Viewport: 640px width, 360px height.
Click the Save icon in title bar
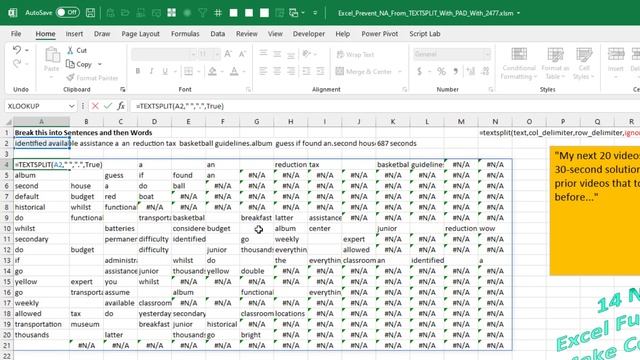tap(90, 13)
